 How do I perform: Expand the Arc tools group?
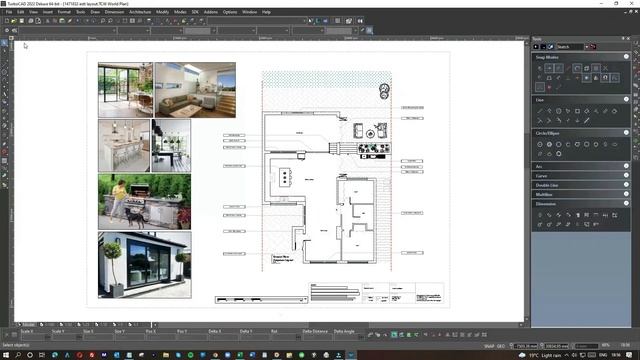point(626,166)
